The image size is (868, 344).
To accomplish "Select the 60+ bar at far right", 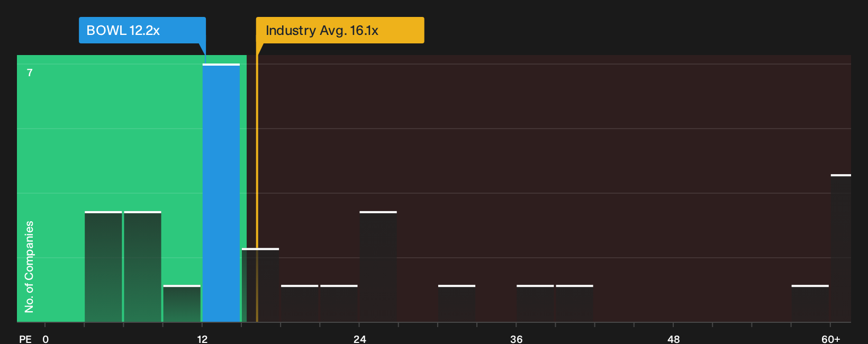I will tap(841, 248).
